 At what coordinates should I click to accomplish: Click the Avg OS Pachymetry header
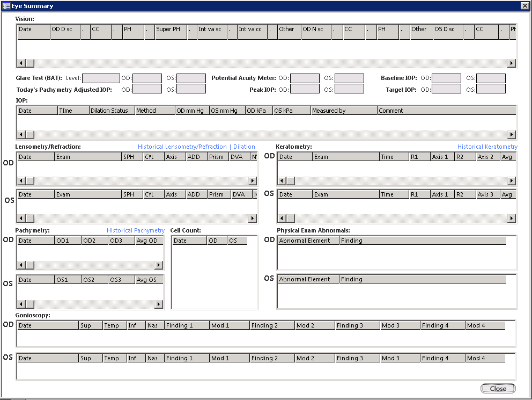[149, 280]
